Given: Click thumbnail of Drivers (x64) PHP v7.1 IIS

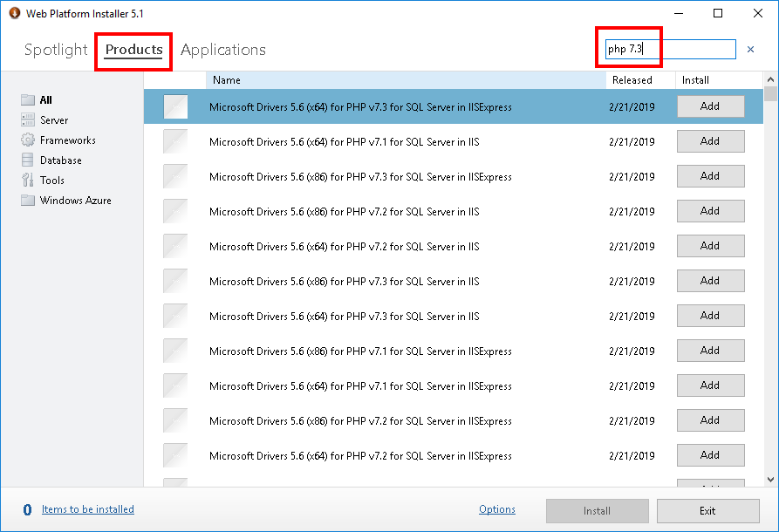Looking at the screenshot, I should click(x=175, y=141).
